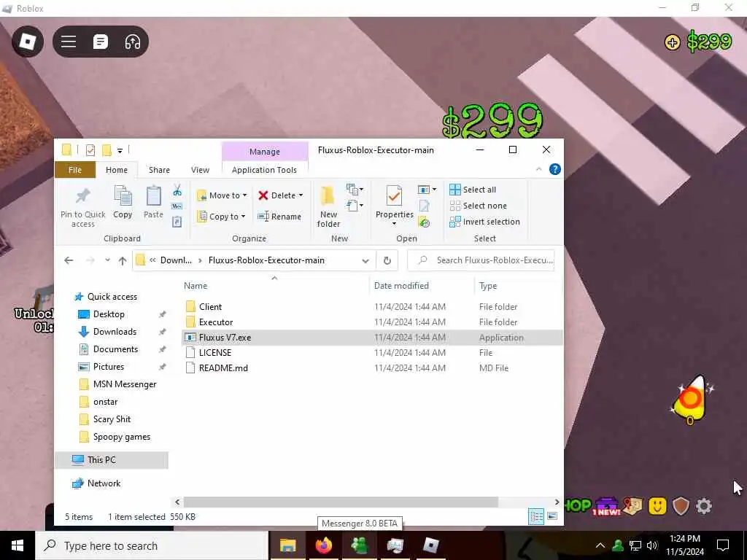Viewport: 747px width, 560px height.
Task: Open the Application Tools tab
Action: pyautogui.click(x=264, y=170)
